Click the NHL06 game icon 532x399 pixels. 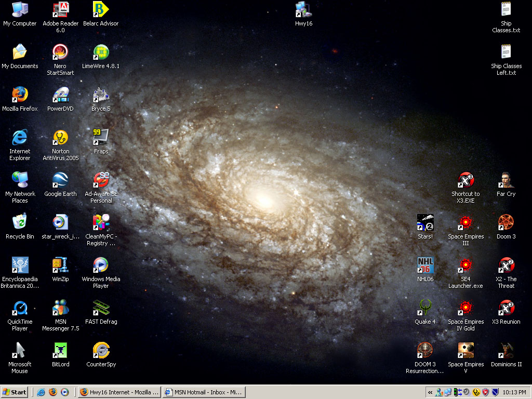point(425,266)
